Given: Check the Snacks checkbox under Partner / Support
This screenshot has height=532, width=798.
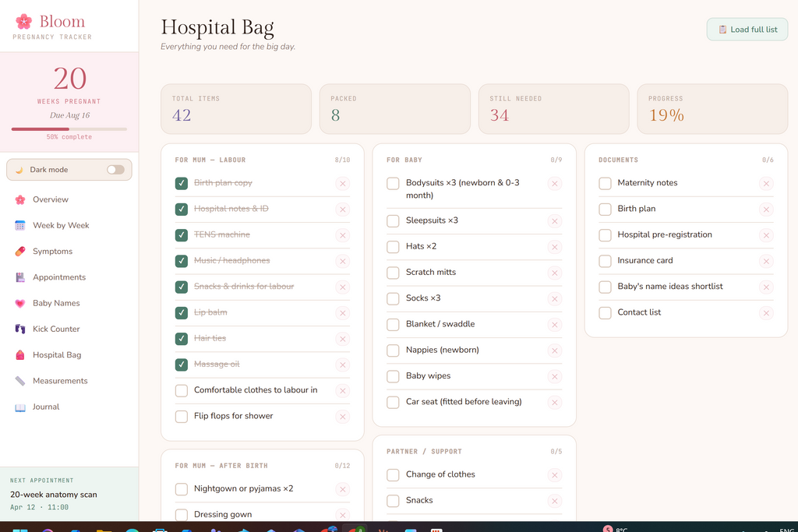Looking at the screenshot, I should tap(393, 501).
